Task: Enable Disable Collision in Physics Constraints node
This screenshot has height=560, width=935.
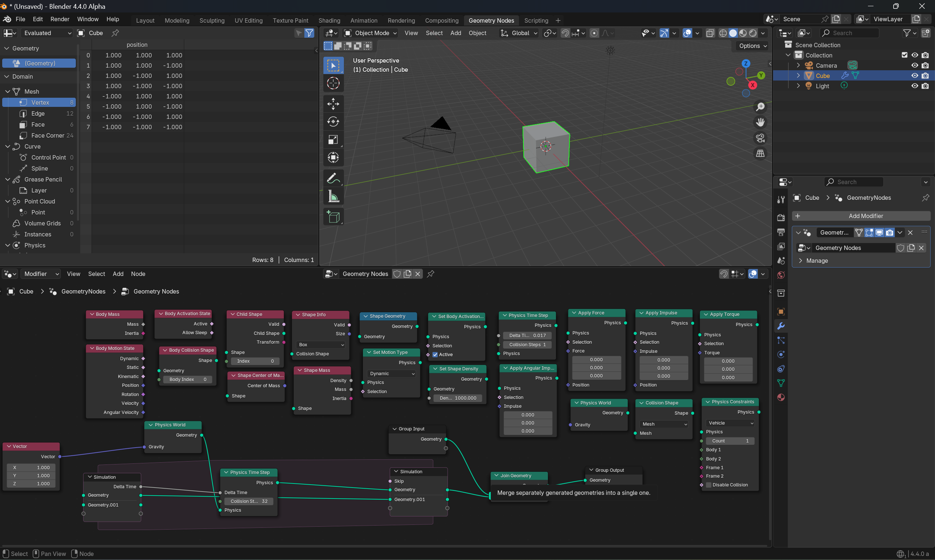Action: (709, 485)
